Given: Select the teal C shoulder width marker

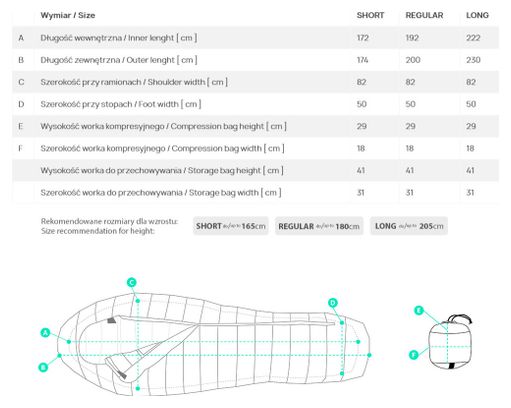Looking at the screenshot, I should (132, 283).
